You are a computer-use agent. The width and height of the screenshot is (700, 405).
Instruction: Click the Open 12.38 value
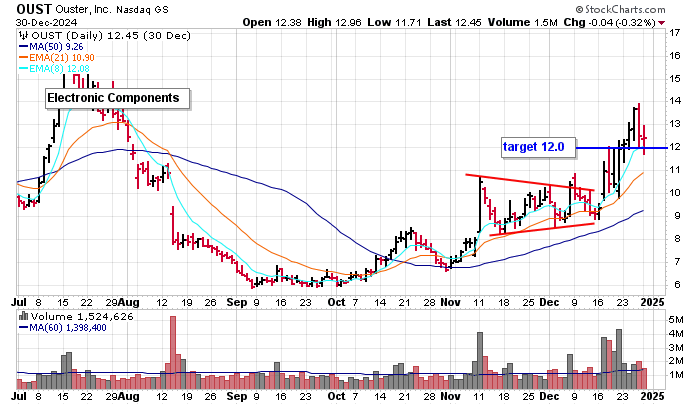[x=272, y=22]
